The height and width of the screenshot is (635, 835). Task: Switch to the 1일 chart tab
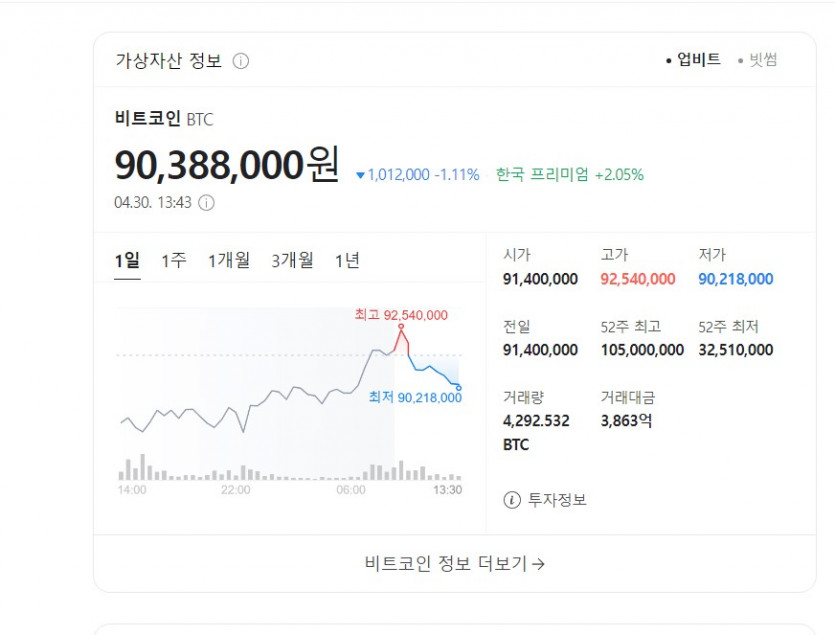point(126,261)
